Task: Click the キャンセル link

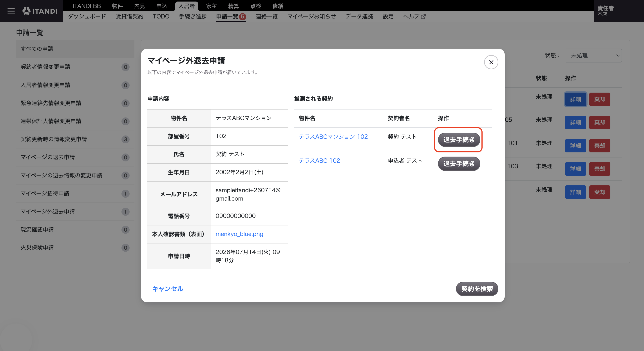Action: click(168, 289)
